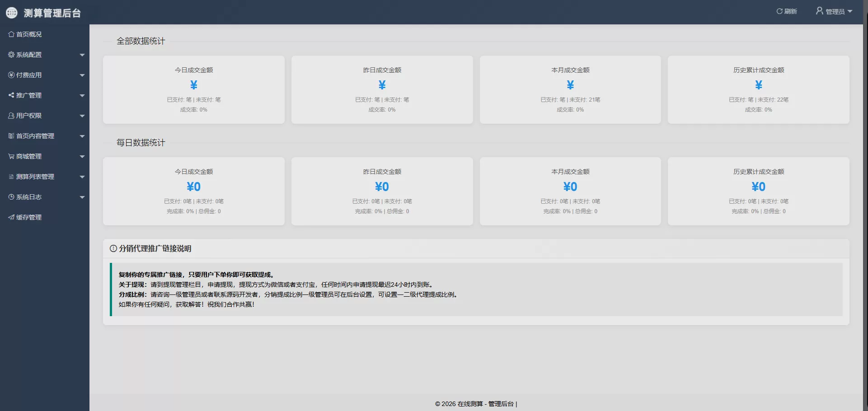Click the 系统日志 clock icon
The height and width of the screenshot is (411, 868).
pos(11,196)
